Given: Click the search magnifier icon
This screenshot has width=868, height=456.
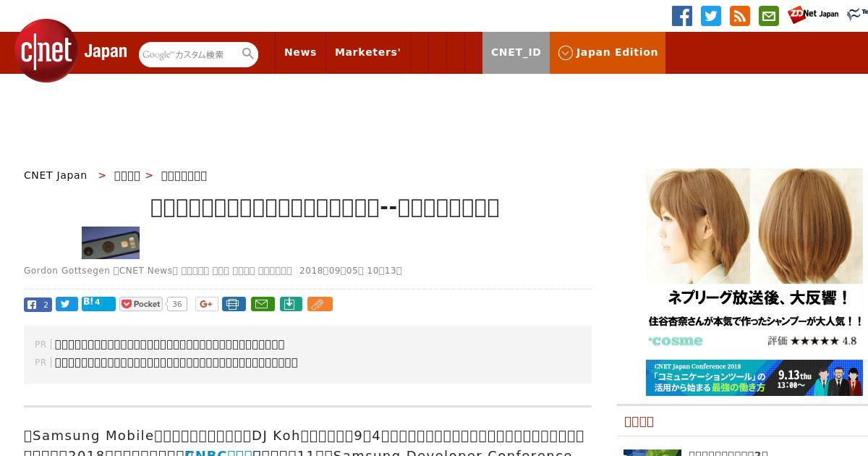Looking at the screenshot, I should tap(248, 54).
